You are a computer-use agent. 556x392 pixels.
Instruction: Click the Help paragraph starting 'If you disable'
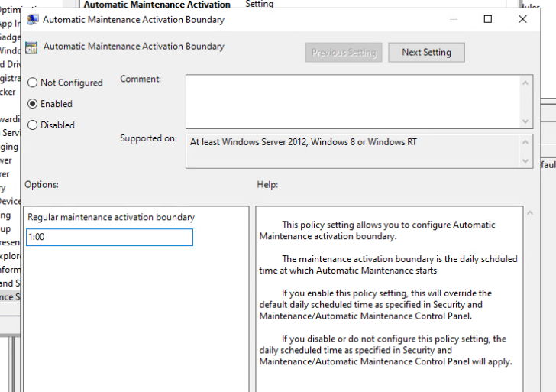(x=386, y=350)
